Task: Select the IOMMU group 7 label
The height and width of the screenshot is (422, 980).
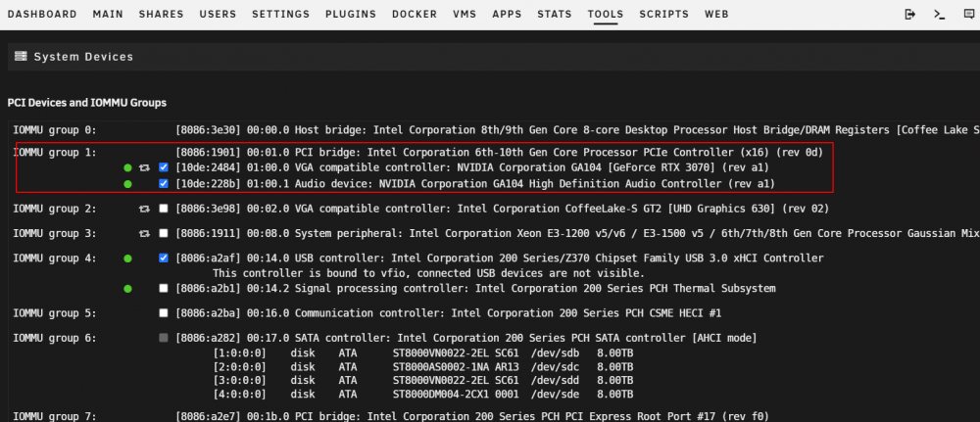Action: coord(55,416)
